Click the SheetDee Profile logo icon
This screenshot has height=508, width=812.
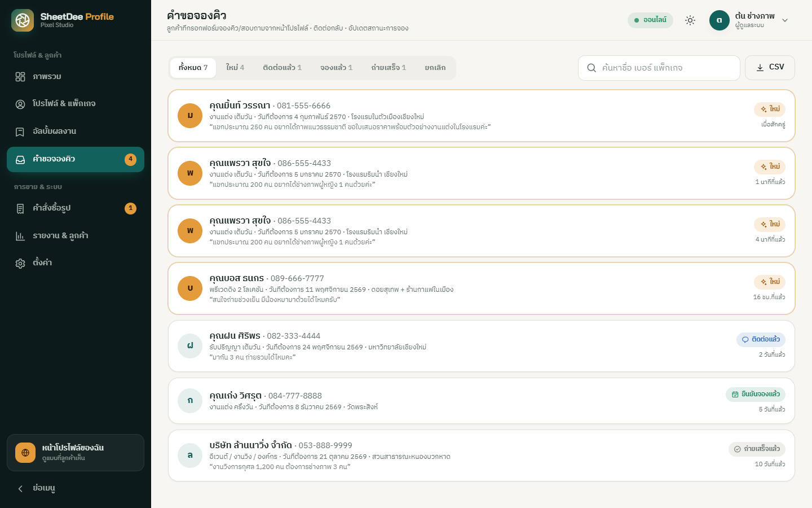pyautogui.click(x=23, y=20)
